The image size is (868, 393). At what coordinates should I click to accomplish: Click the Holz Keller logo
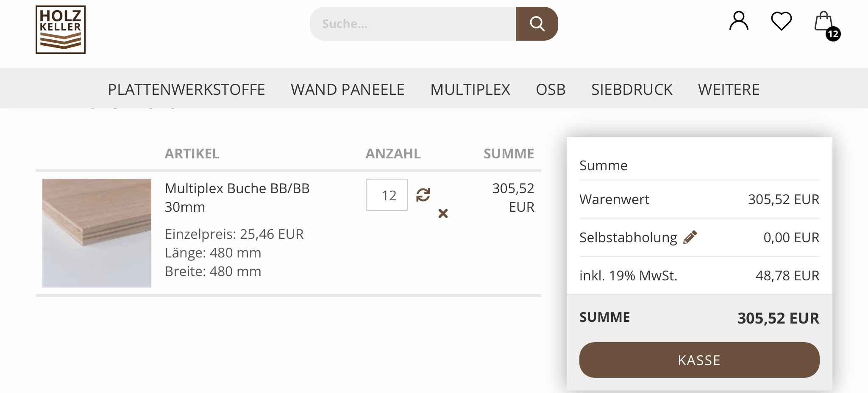[61, 30]
